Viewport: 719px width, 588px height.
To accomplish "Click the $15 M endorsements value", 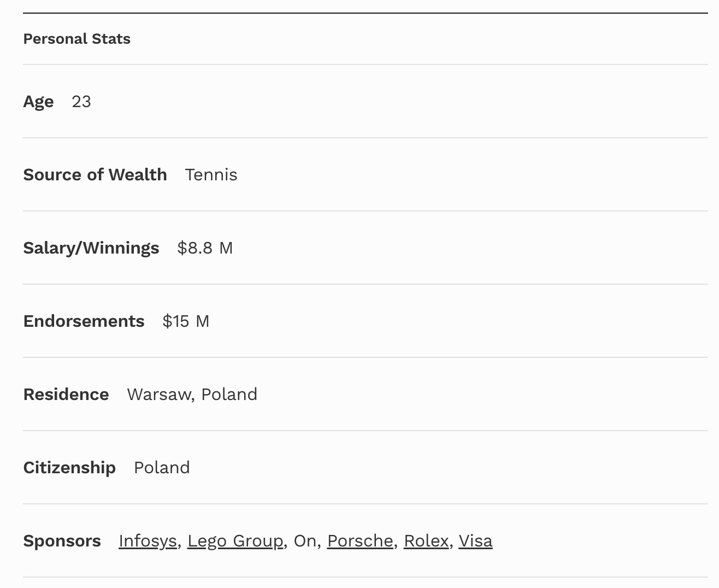I will [186, 321].
